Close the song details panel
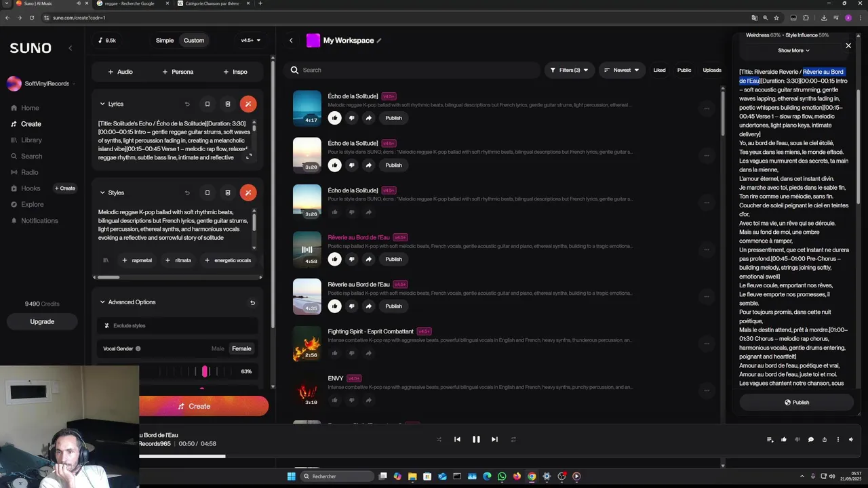 pyautogui.click(x=848, y=45)
